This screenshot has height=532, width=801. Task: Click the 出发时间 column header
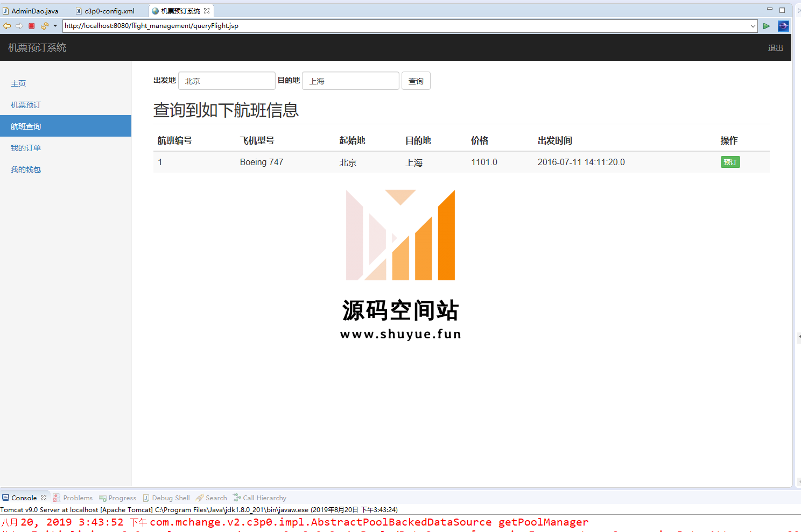pos(555,140)
